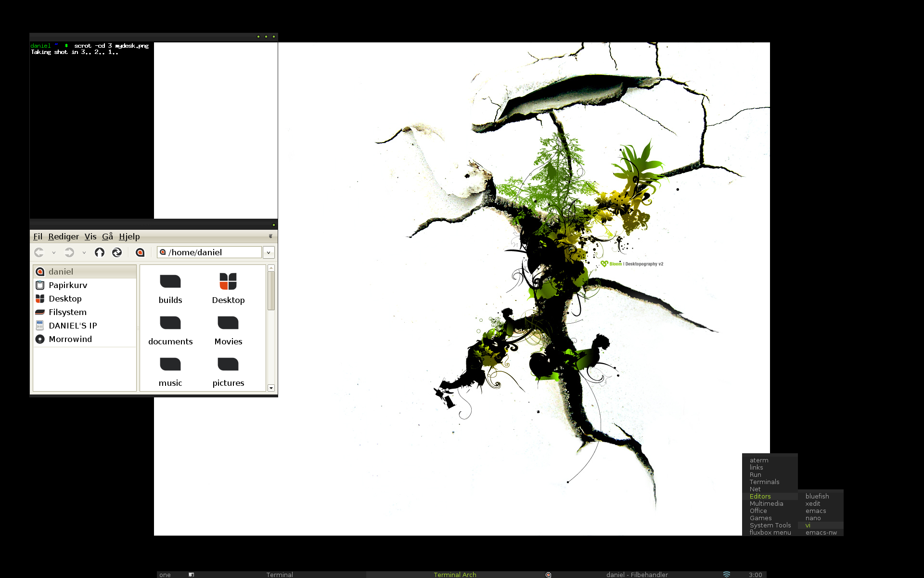Open the Rediger menu
Image resolution: width=924 pixels, height=578 pixels.
click(x=64, y=236)
